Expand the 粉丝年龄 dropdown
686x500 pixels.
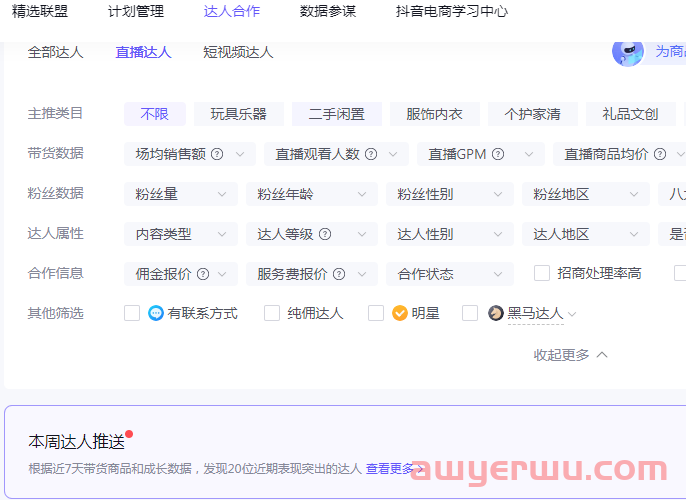[x=312, y=194]
